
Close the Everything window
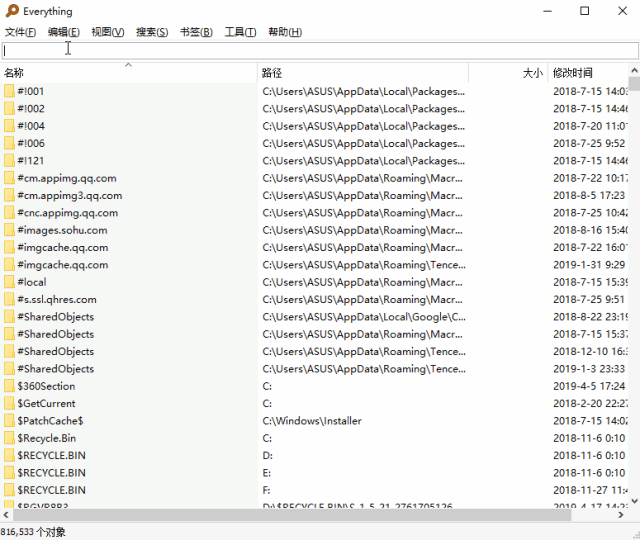point(622,11)
